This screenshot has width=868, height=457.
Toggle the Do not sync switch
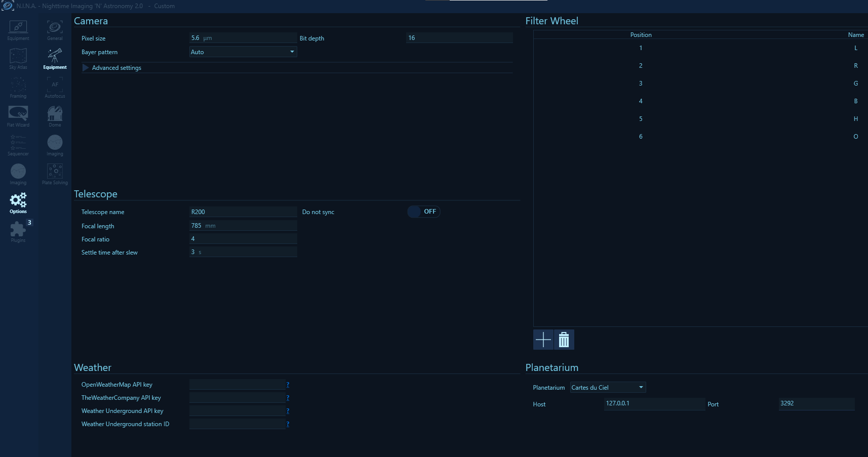click(x=424, y=212)
